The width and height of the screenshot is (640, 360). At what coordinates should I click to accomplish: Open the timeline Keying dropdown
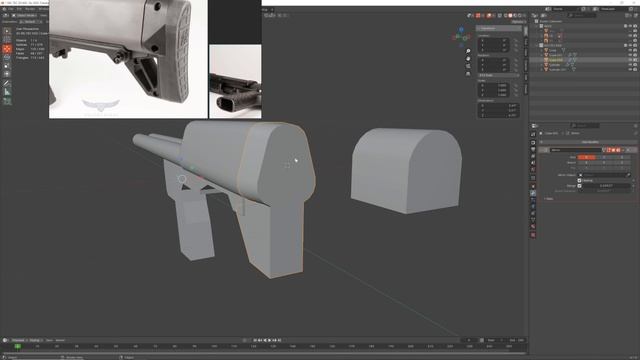[x=36, y=340]
